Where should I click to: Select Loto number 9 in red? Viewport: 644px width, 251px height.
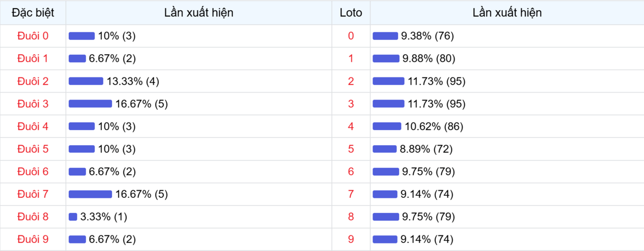pyautogui.click(x=351, y=239)
